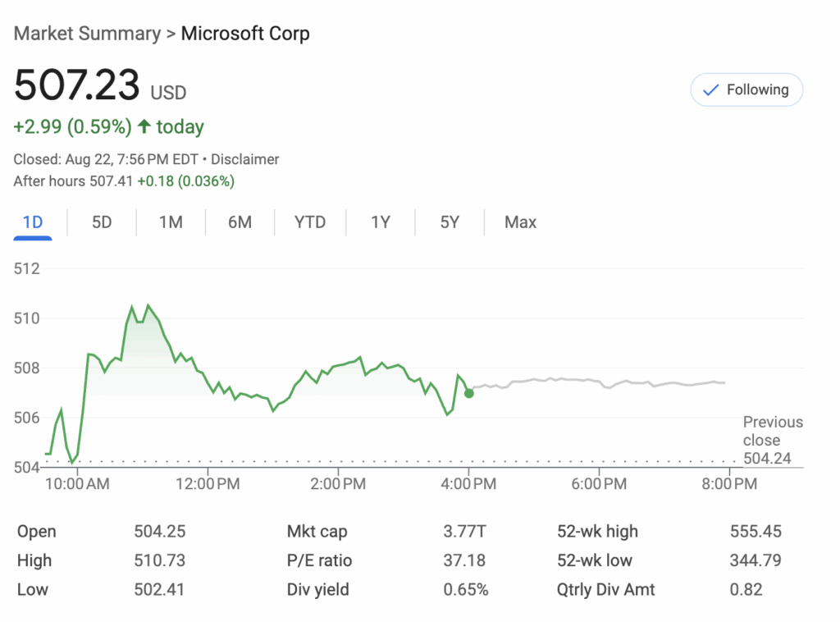Click the 507.23 price value
Image resolution: width=840 pixels, height=622 pixels.
(x=76, y=85)
